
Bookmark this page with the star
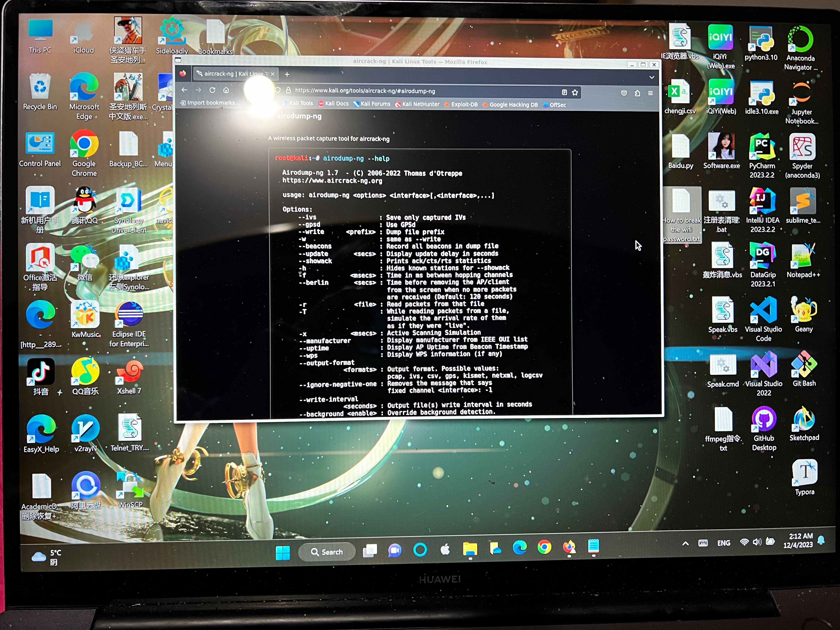pos(575,92)
